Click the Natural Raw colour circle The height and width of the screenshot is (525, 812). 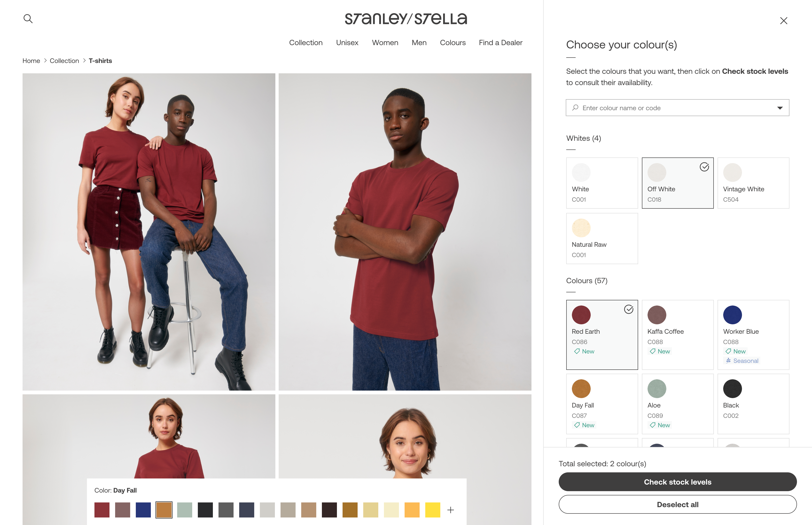[x=581, y=228]
